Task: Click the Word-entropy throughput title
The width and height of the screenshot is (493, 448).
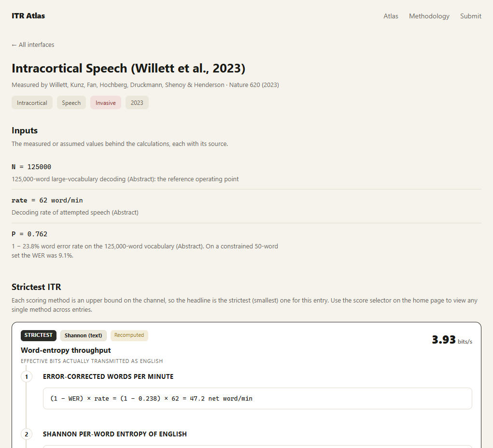Action: pos(66,350)
